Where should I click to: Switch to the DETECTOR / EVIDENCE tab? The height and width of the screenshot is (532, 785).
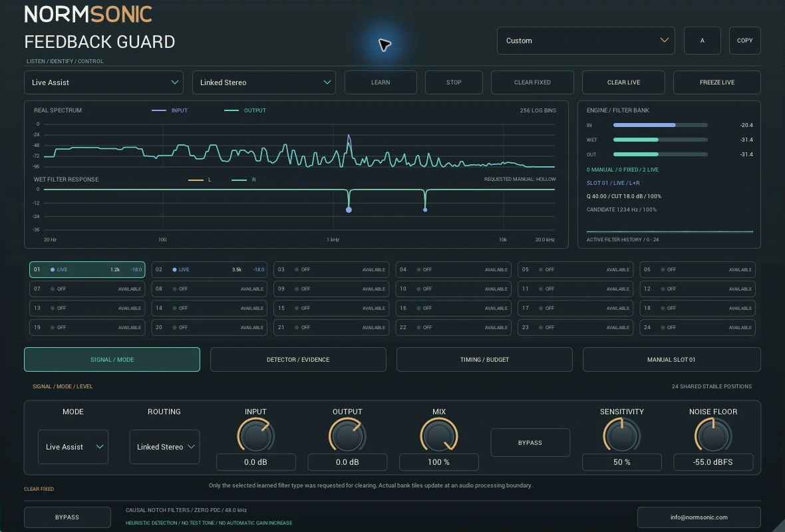(298, 360)
